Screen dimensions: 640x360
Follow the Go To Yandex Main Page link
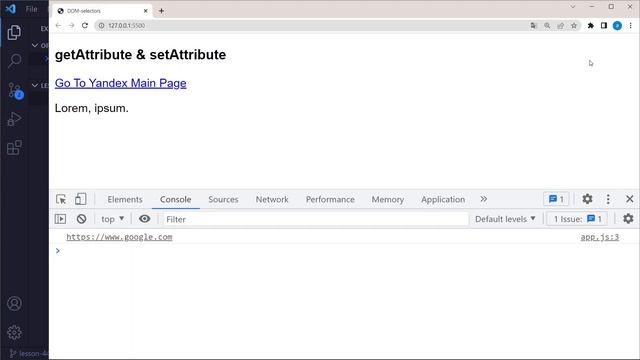[120, 83]
